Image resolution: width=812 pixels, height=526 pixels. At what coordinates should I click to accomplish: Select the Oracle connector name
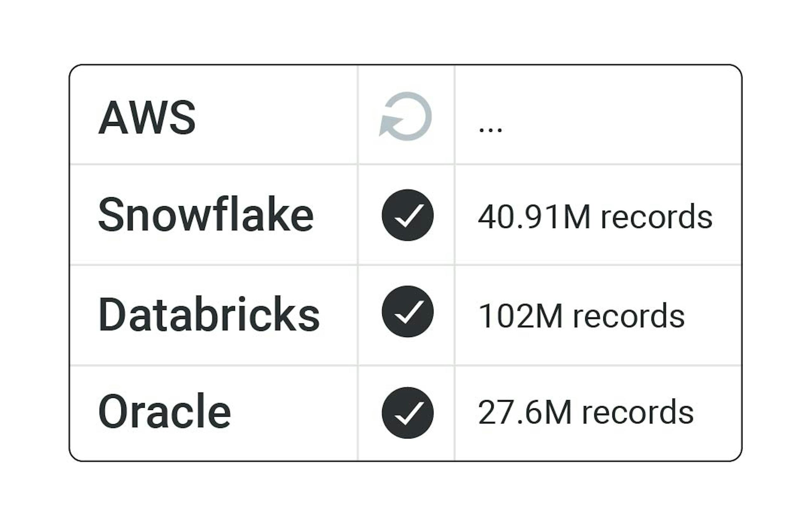pyautogui.click(x=164, y=411)
